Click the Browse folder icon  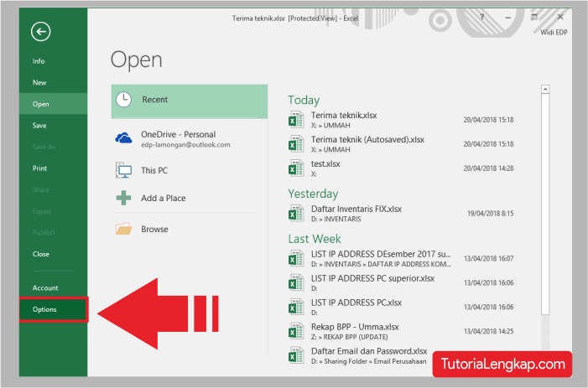click(123, 229)
